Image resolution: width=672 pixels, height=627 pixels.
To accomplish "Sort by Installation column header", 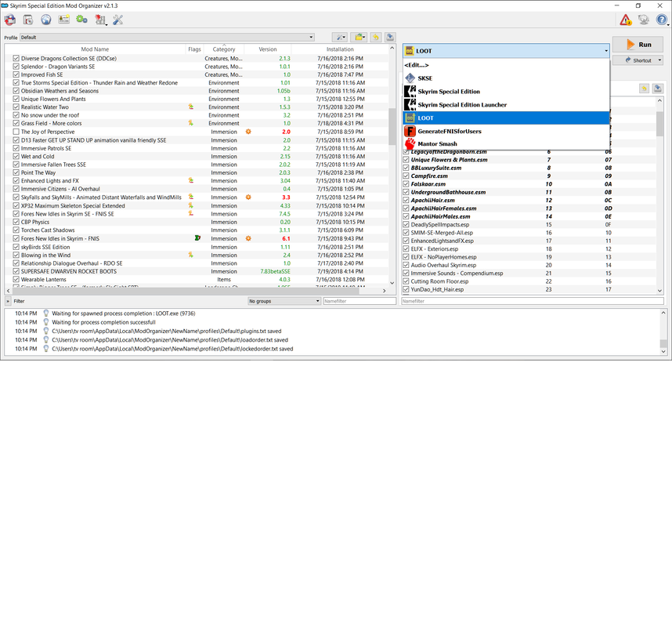I will click(x=340, y=49).
